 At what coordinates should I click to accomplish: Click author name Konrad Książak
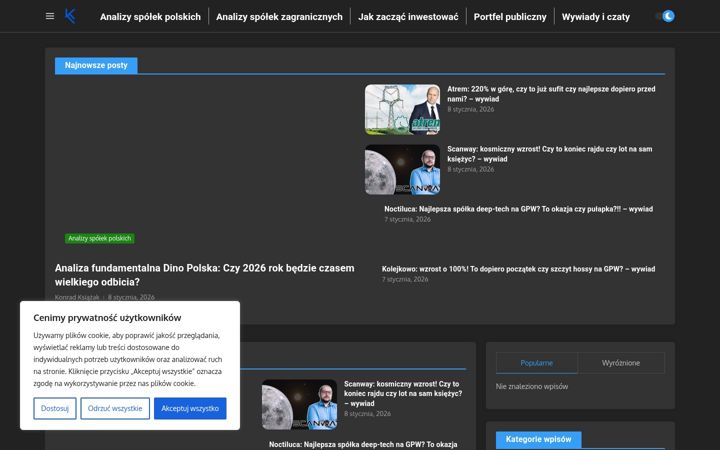[77, 297]
